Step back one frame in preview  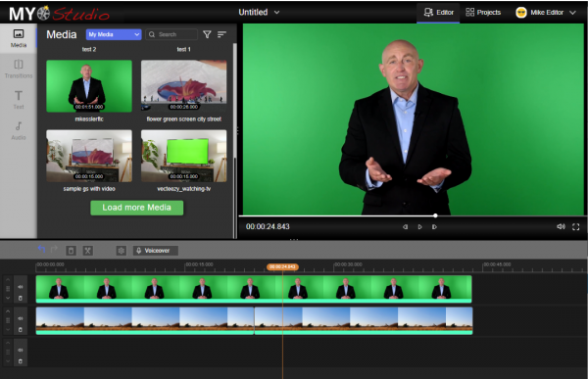(x=405, y=227)
